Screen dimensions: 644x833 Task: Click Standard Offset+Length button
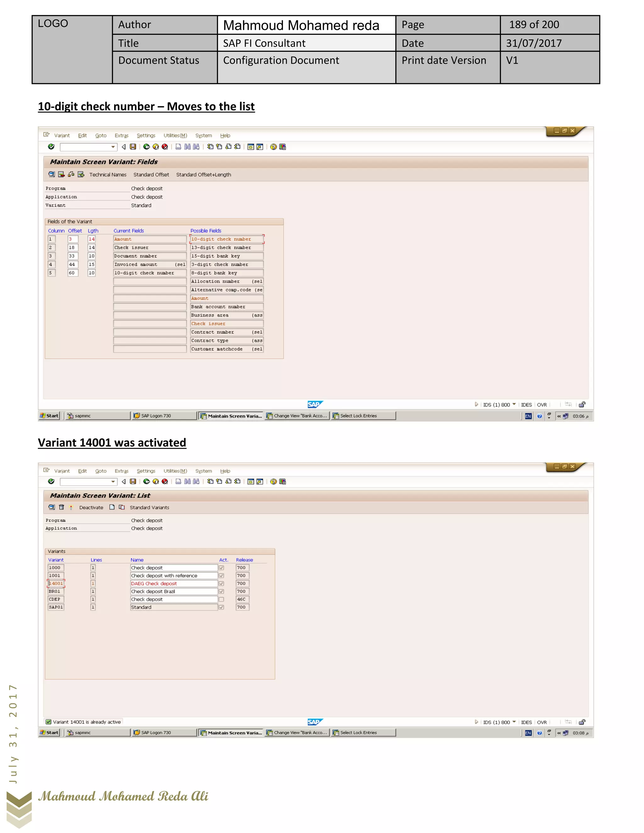click(x=204, y=175)
